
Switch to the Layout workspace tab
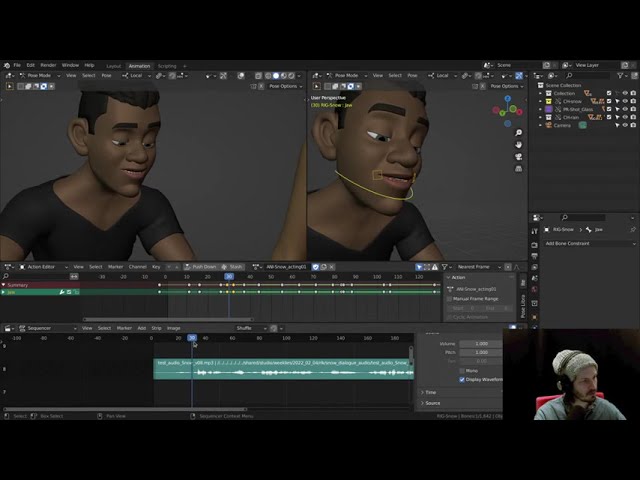coord(113,66)
